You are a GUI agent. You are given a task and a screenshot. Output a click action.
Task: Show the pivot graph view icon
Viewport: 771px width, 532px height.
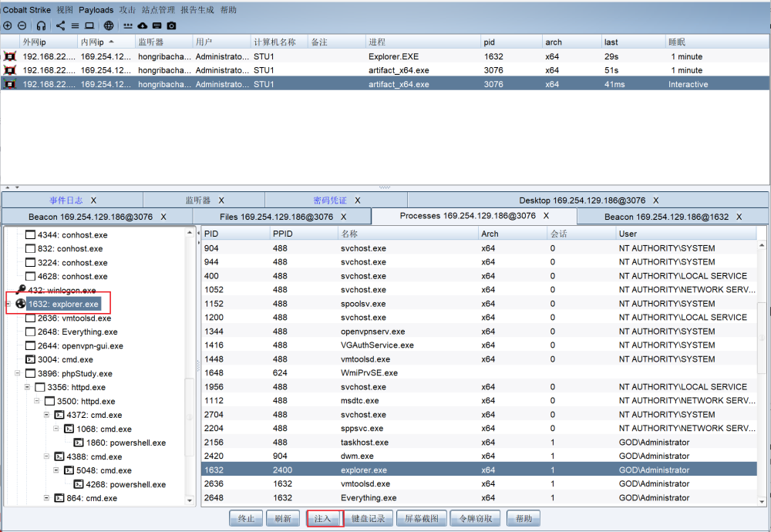61,25
